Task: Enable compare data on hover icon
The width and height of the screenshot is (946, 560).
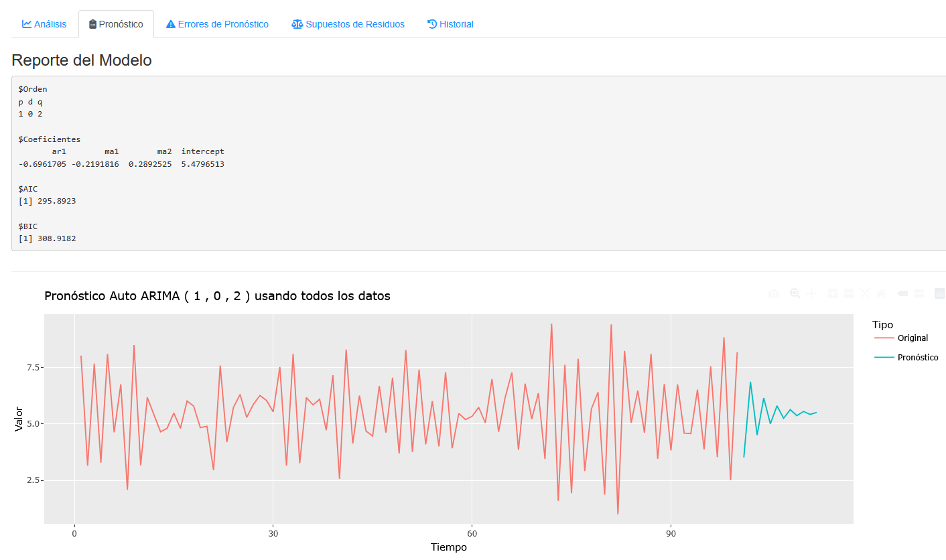Action: coord(919,293)
